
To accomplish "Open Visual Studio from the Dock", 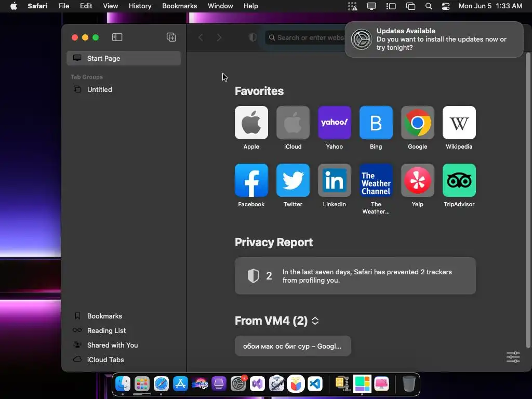I will pyautogui.click(x=257, y=384).
